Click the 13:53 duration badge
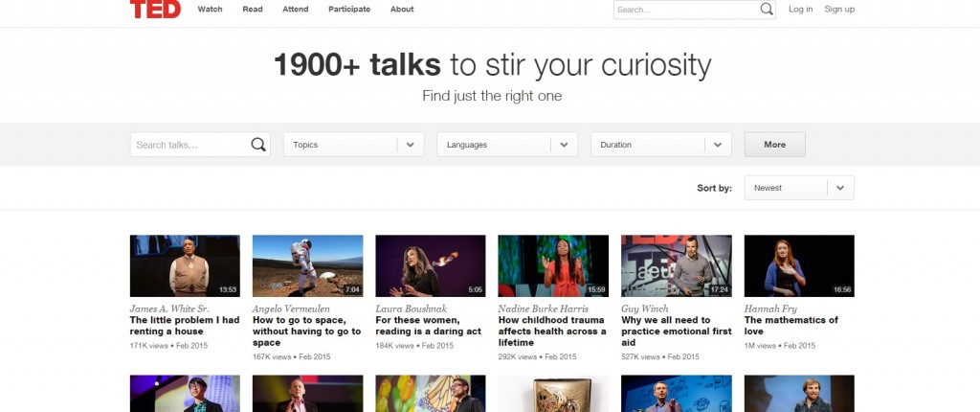The height and width of the screenshot is (412, 980). 228,290
